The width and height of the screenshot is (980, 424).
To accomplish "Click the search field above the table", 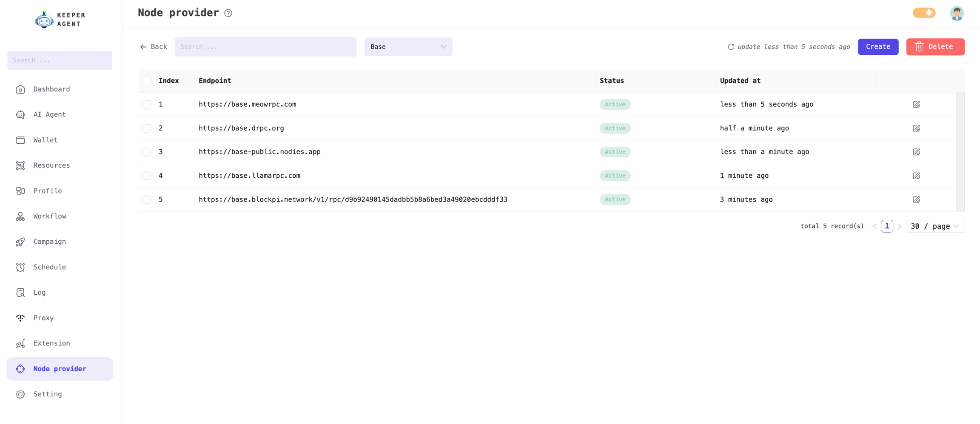I will (x=265, y=47).
